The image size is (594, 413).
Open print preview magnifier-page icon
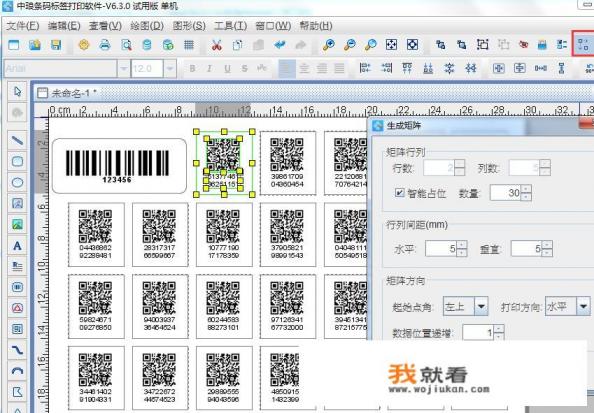(x=126, y=45)
